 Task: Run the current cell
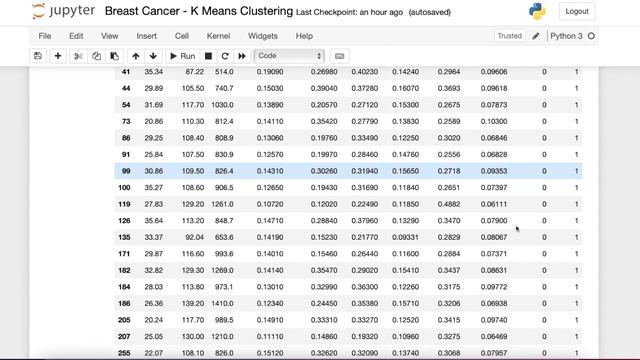pyautogui.click(x=182, y=56)
